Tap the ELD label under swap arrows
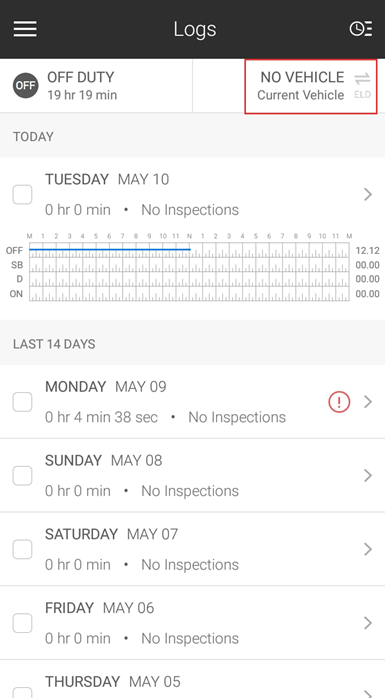Image resolution: width=385 pixels, height=698 pixels. [362, 95]
